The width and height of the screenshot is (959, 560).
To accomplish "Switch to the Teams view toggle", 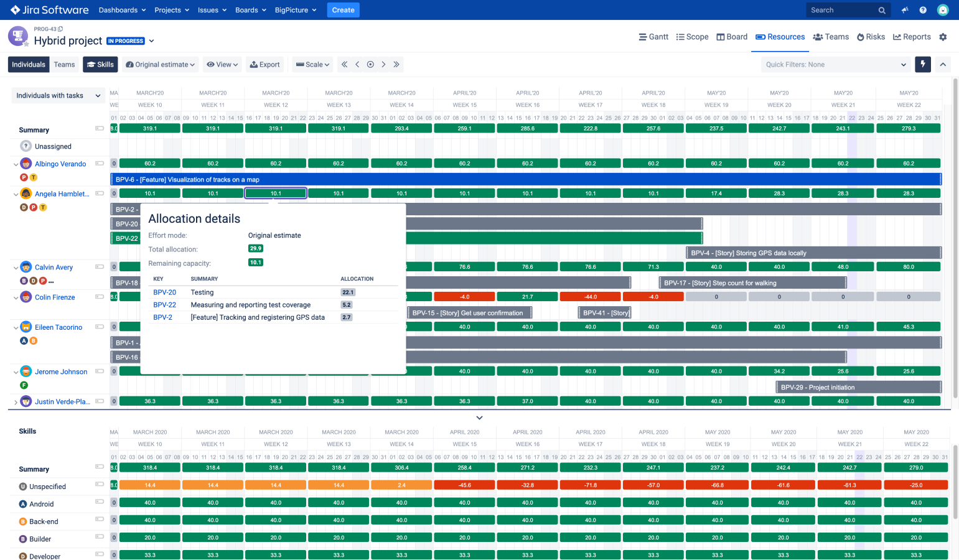I will pos(64,64).
